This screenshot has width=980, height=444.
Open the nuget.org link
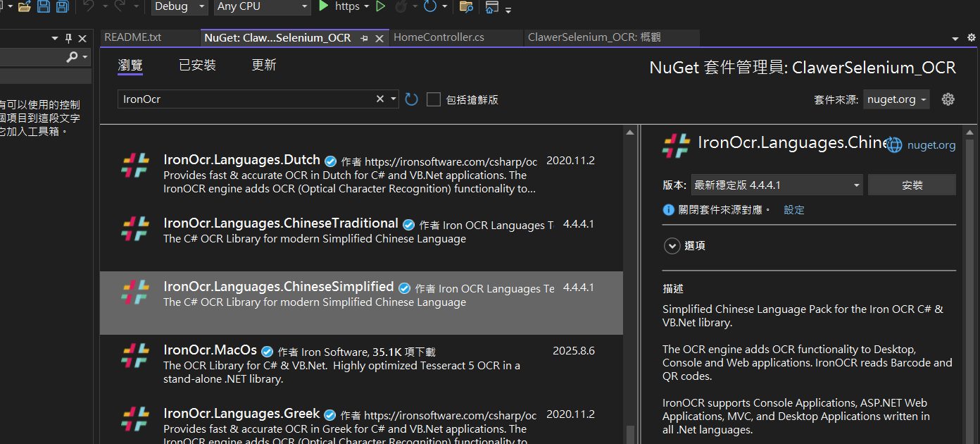[931, 145]
